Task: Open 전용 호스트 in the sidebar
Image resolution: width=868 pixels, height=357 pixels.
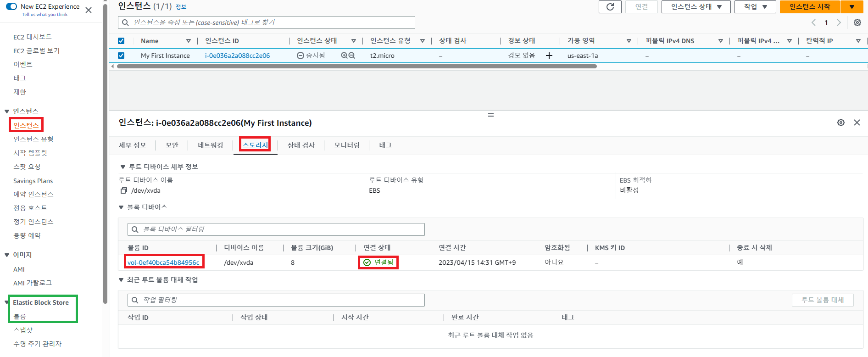Action: pyautogui.click(x=30, y=208)
